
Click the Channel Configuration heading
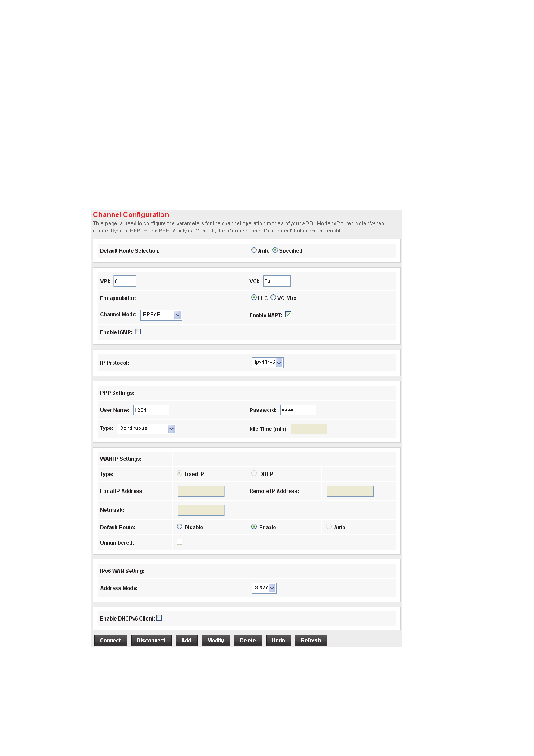coord(131,215)
